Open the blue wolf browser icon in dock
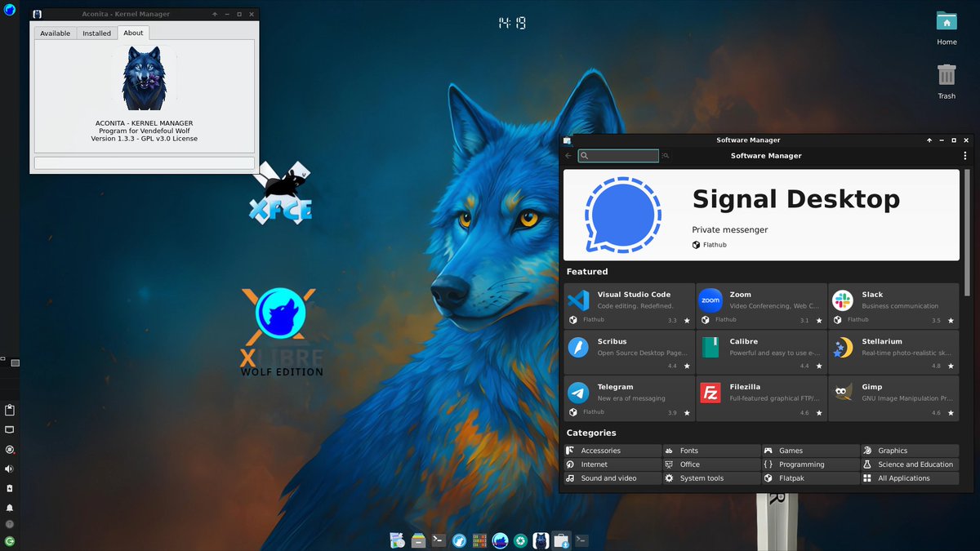 [459, 540]
